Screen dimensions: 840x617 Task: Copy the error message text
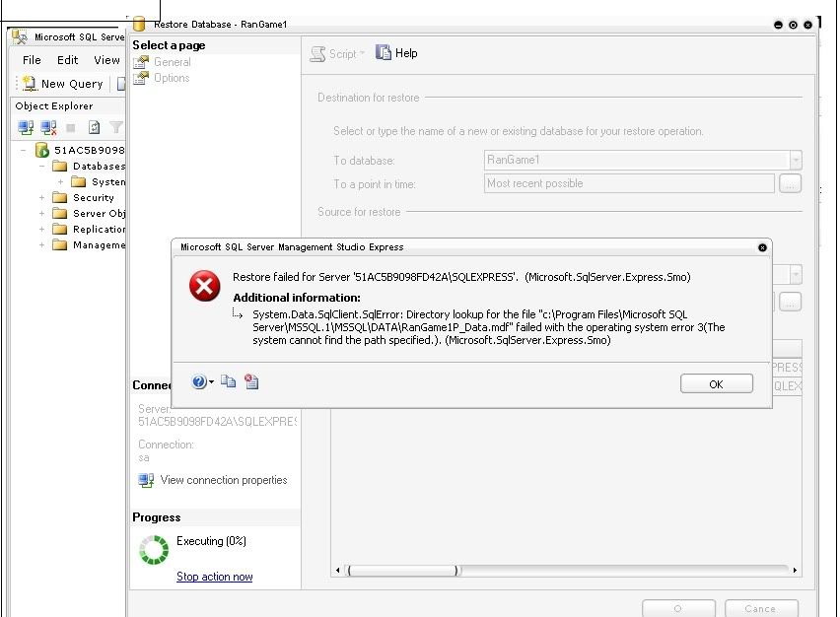pyautogui.click(x=231, y=381)
